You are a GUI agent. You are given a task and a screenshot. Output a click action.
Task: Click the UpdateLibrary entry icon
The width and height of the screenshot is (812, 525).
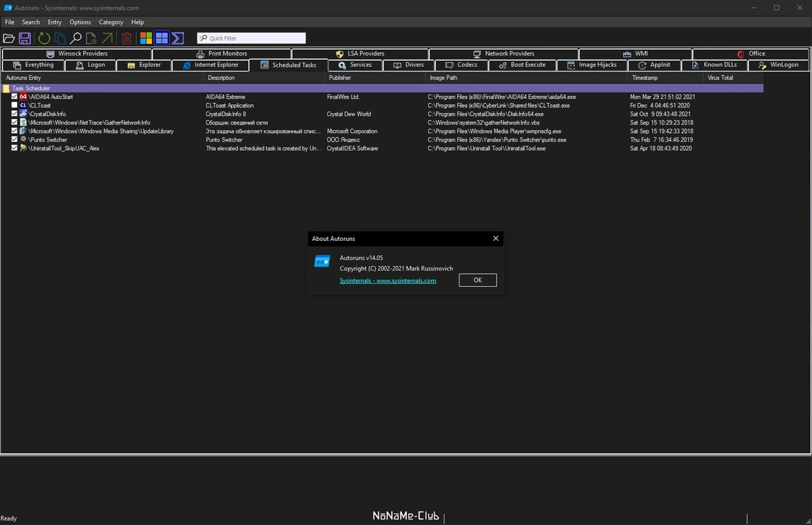(24, 131)
